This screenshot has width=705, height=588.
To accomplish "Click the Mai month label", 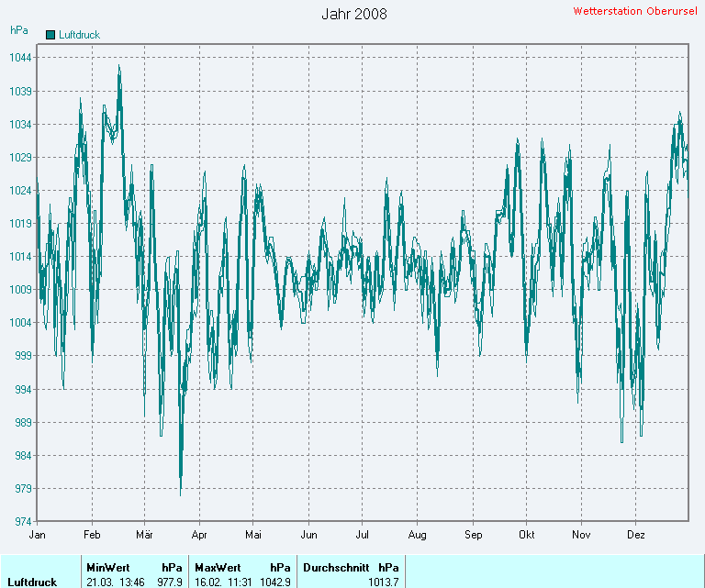I will tap(253, 535).
